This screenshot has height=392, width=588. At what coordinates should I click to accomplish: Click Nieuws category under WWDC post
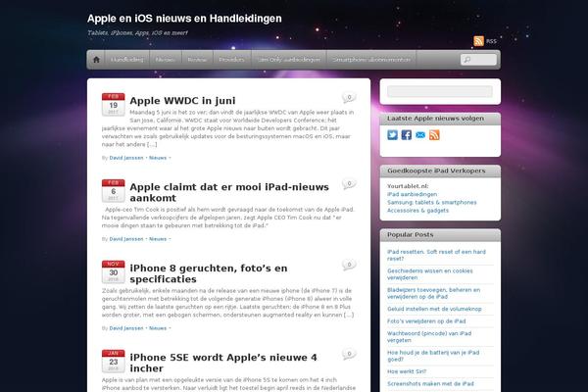(x=158, y=158)
